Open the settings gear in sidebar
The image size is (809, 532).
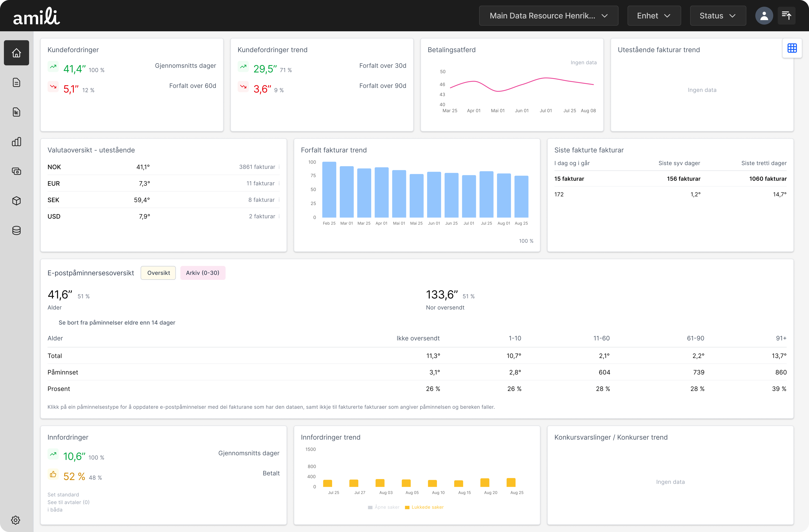16,520
